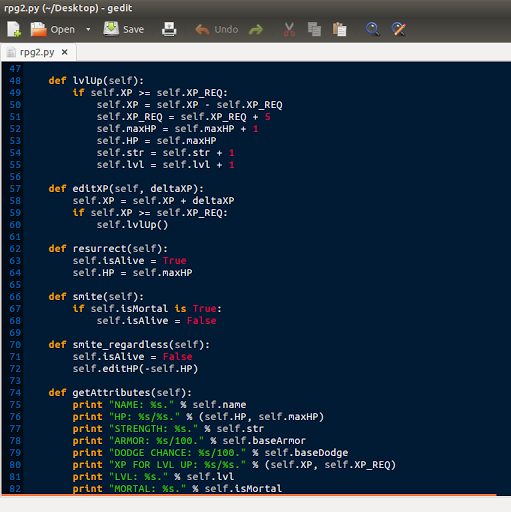
Task: Save the document with Save button
Action: click(124, 29)
